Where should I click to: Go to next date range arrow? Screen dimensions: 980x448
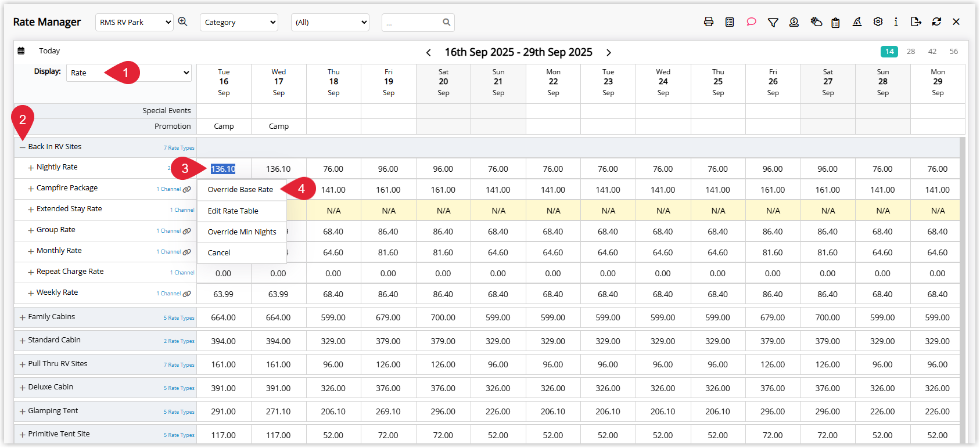(608, 52)
